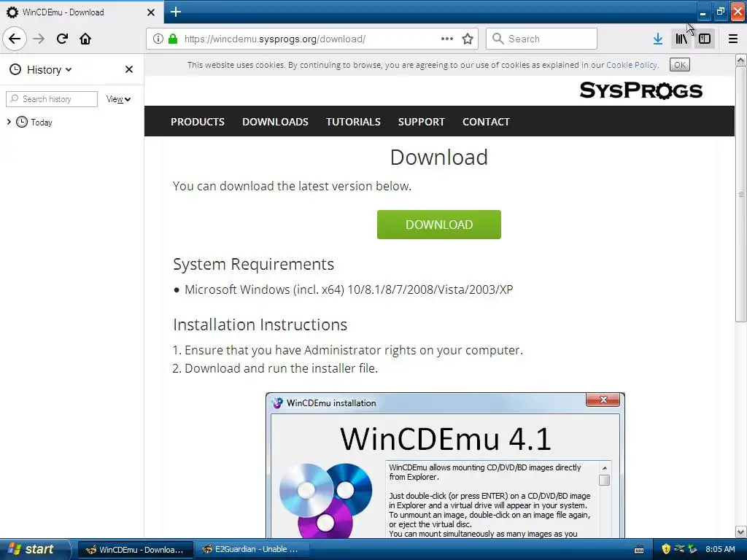Click the Download page heading
747x560 pixels.
click(x=438, y=157)
